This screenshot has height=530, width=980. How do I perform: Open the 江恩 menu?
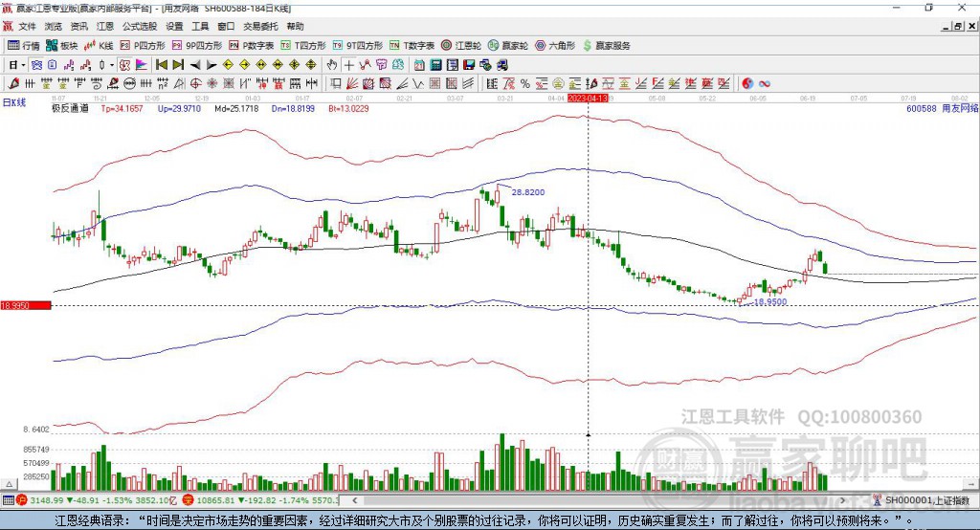point(105,26)
